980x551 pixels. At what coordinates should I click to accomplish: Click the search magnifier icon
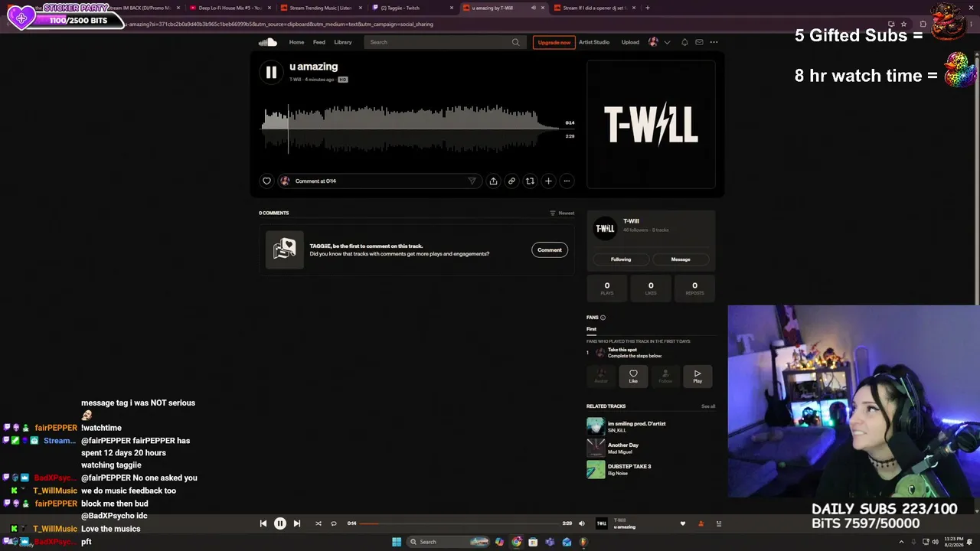[515, 42]
